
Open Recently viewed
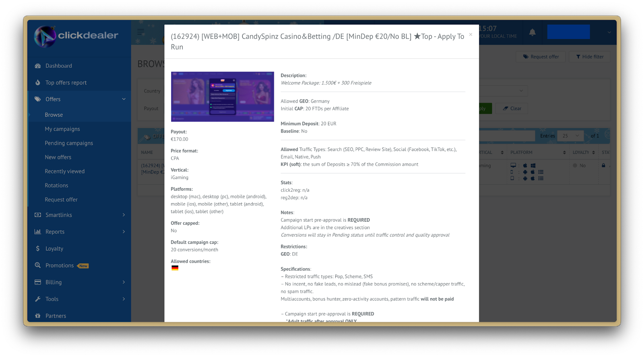coord(65,171)
